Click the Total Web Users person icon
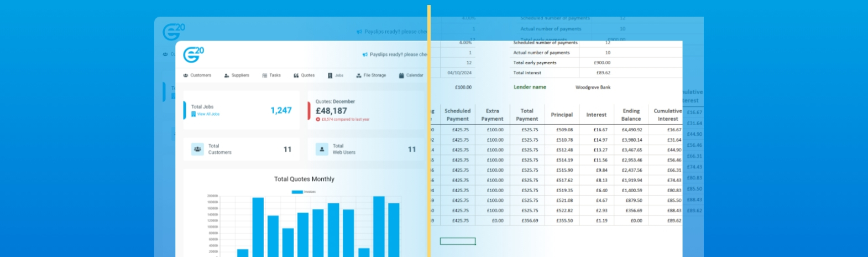Image resolution: width=868 pixels, height=257 pixels. point(322,149)
